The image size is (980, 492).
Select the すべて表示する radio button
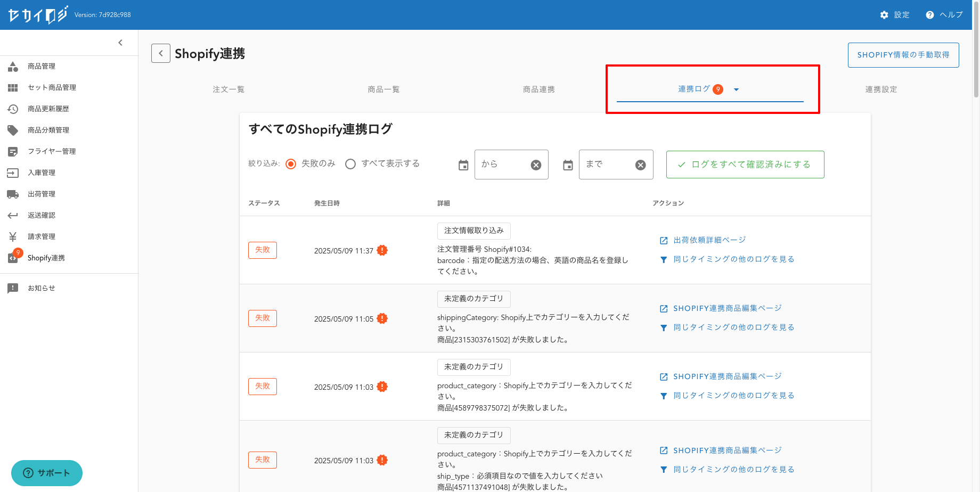pyautogui.click(x=350, y=164)
